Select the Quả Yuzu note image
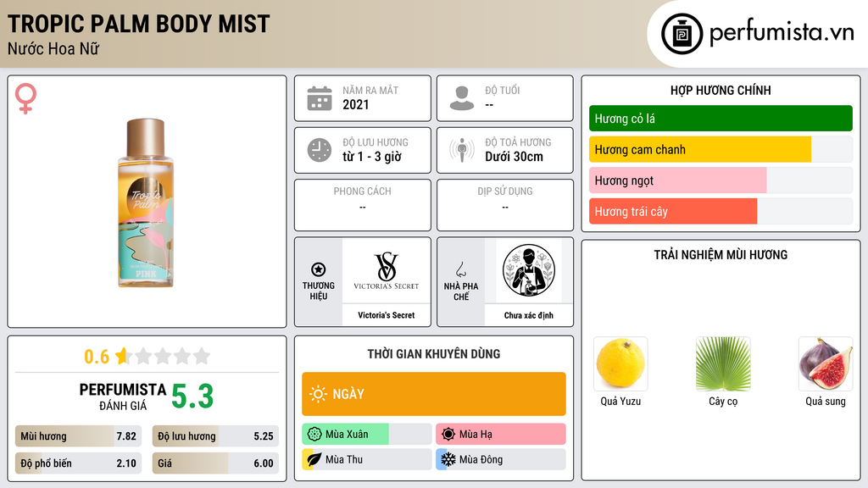 pos(620,363)
